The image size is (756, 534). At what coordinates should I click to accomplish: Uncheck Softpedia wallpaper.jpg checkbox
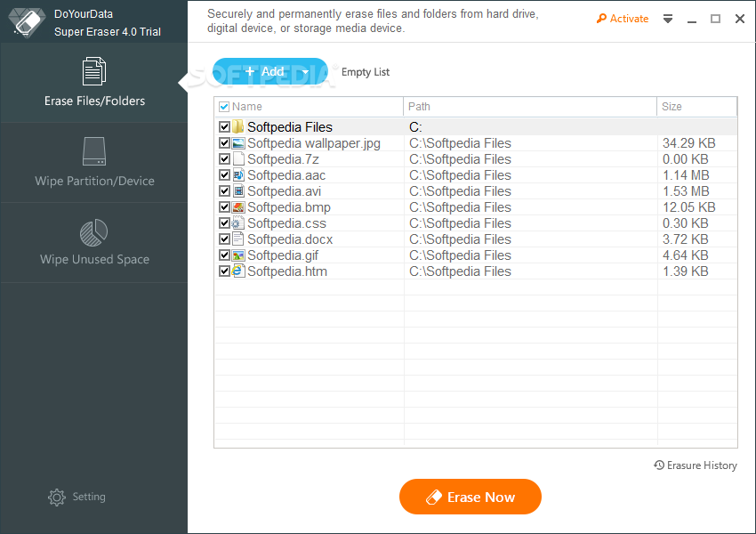pyautogui.click(x=224, y=142)
